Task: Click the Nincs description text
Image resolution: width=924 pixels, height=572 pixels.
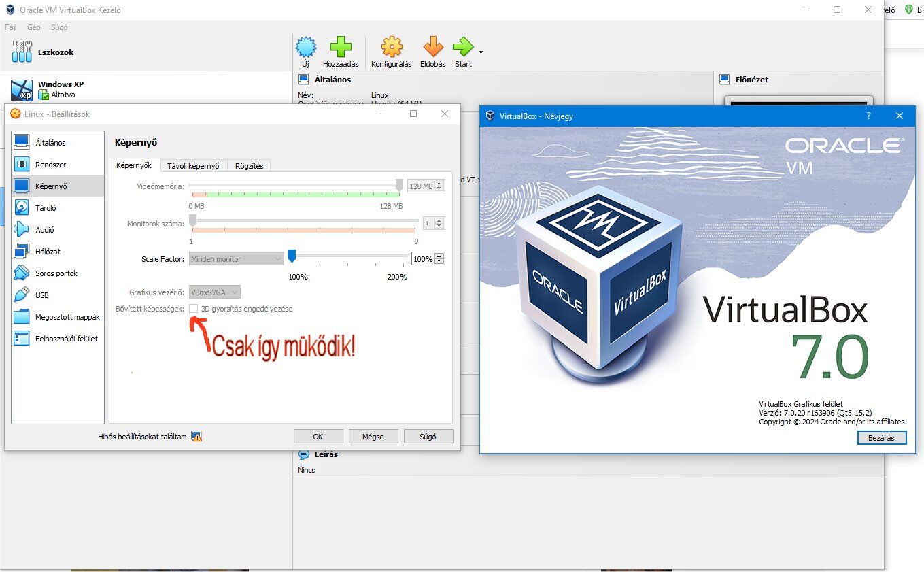Action: [x=307, y=470]
